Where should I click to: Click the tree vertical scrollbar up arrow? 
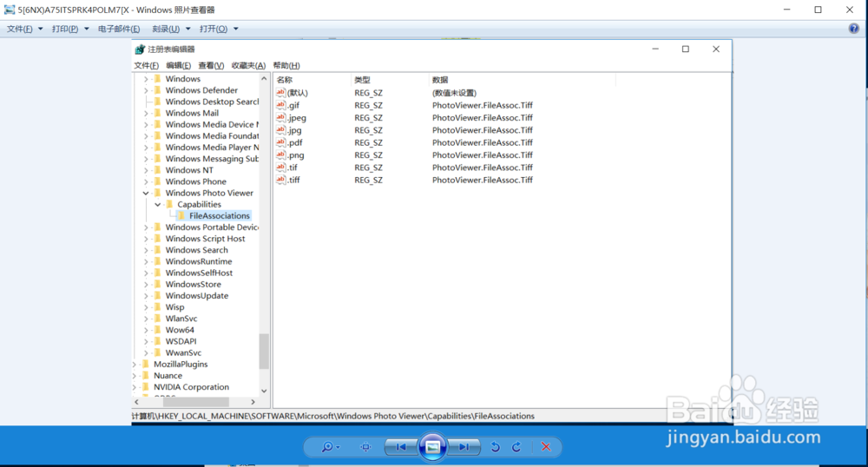264,79
